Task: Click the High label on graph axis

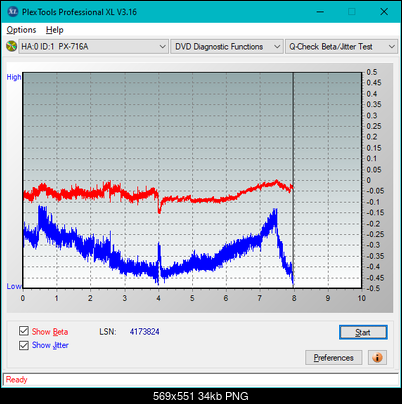Action: [14, 77]
